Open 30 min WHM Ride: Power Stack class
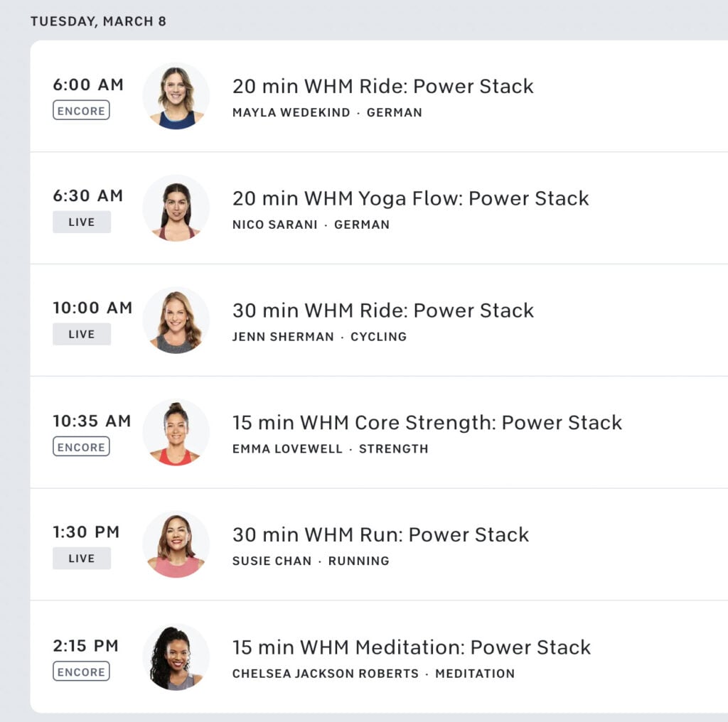This screenshot has height=722, width=728. coord(382,311)
